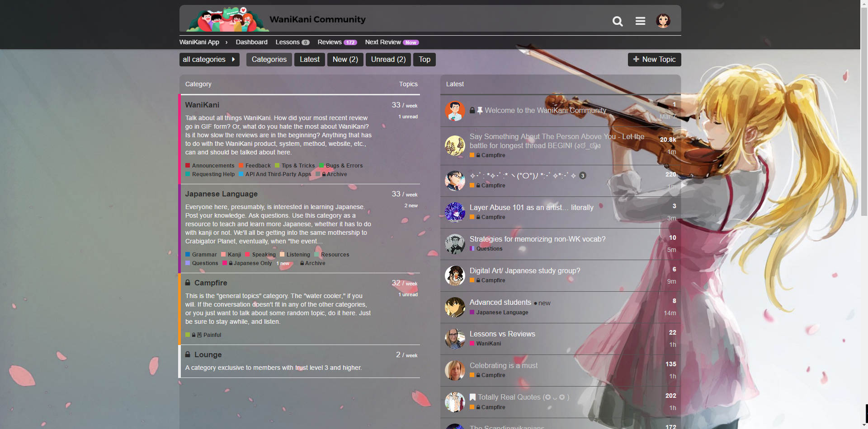Click the 20.8k reply count

(668, 140)
